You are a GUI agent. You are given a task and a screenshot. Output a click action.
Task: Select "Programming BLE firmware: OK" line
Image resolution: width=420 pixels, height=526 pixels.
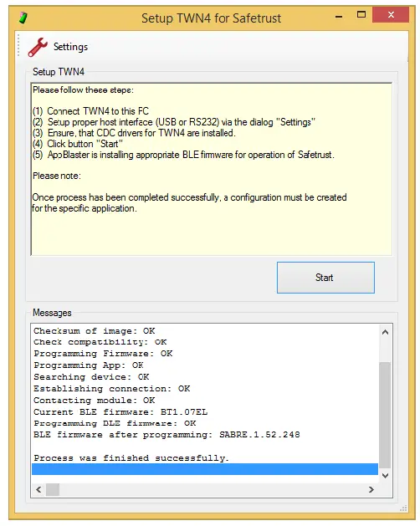(x=115, y=423)
